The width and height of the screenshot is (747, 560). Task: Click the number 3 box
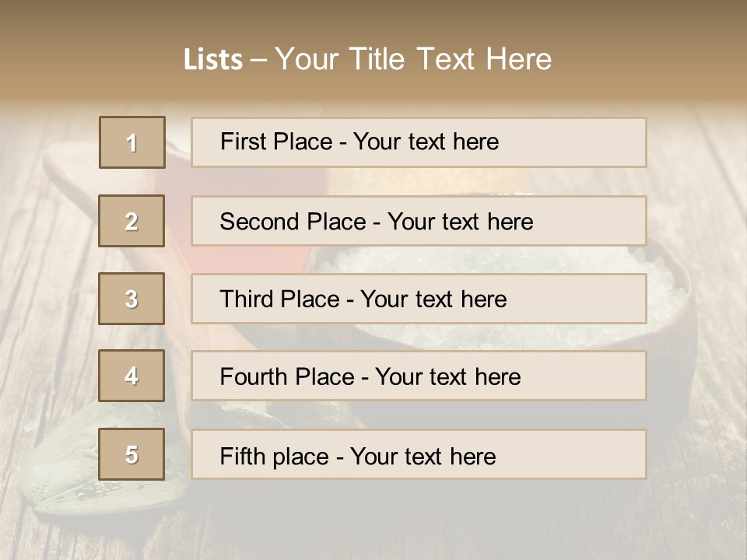click(132, 299)
